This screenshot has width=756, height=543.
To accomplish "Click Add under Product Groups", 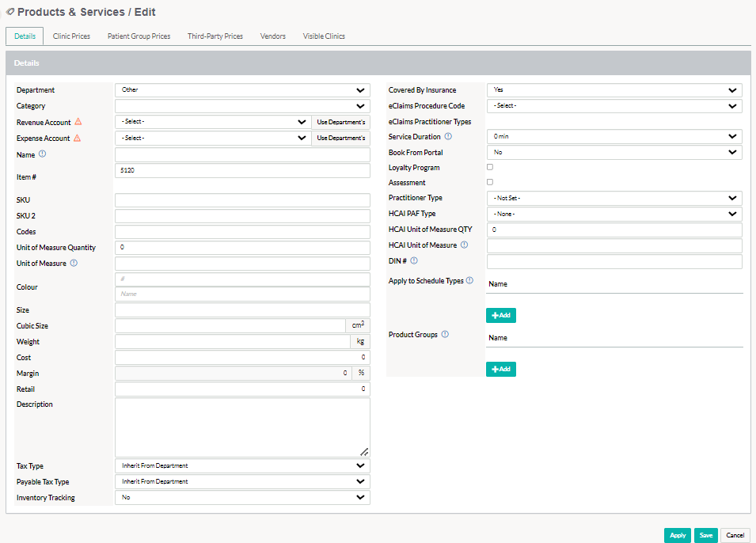I will coord(501,370).
